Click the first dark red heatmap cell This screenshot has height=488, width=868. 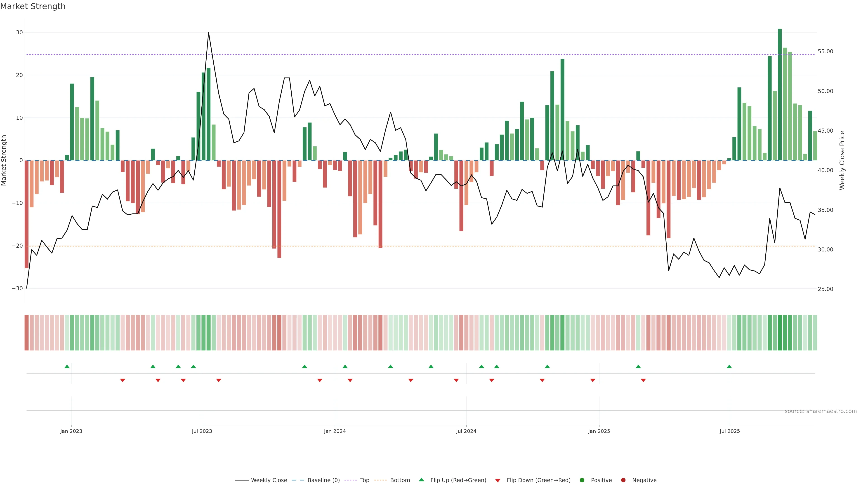tap(26, 332)
